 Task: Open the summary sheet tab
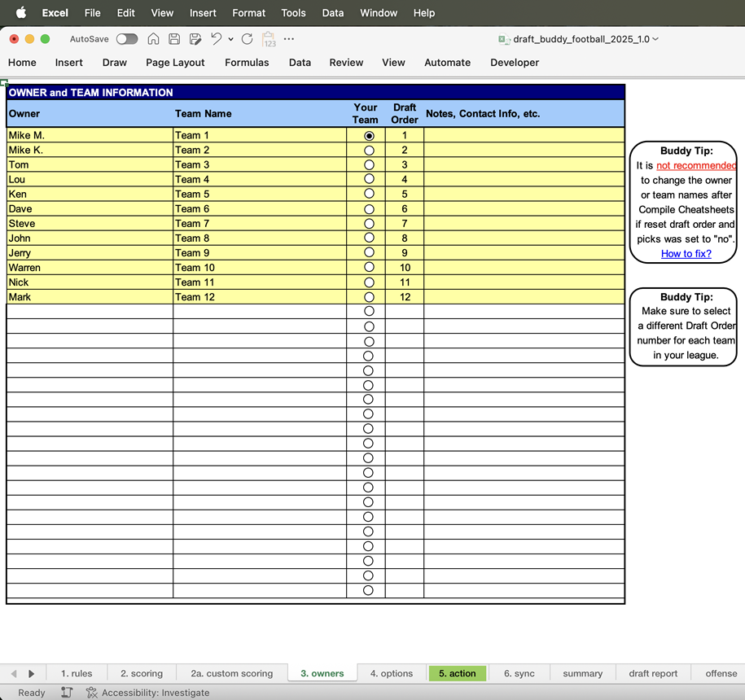pos(582,673)
